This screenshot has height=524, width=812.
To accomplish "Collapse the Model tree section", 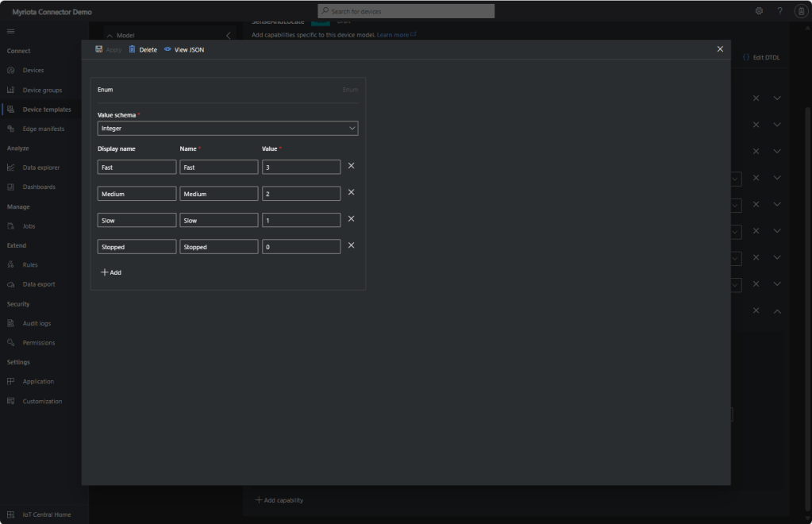I will pos(110,36).
